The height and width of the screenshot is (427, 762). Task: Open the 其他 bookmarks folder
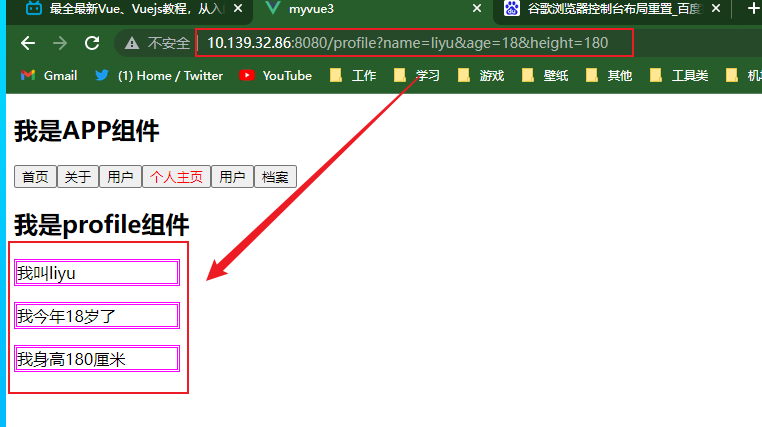pos(609,76)
